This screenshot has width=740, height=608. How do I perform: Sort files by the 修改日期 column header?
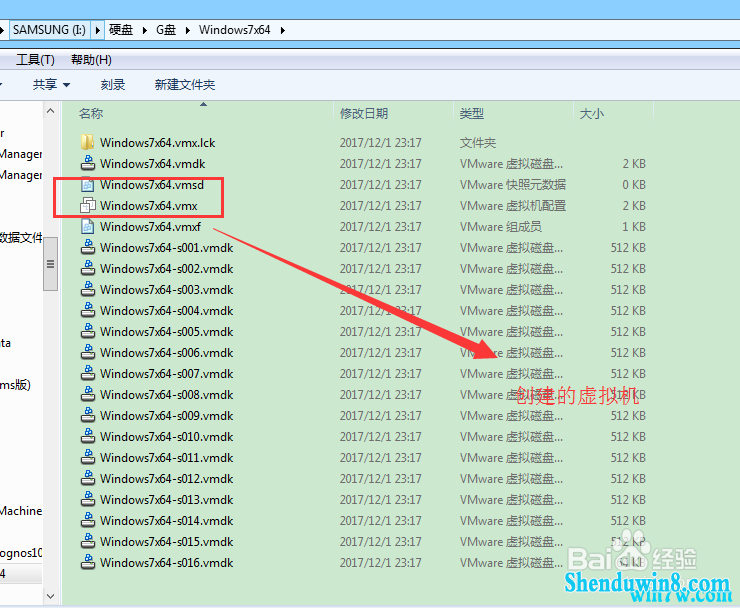click(x=363, y=113)
